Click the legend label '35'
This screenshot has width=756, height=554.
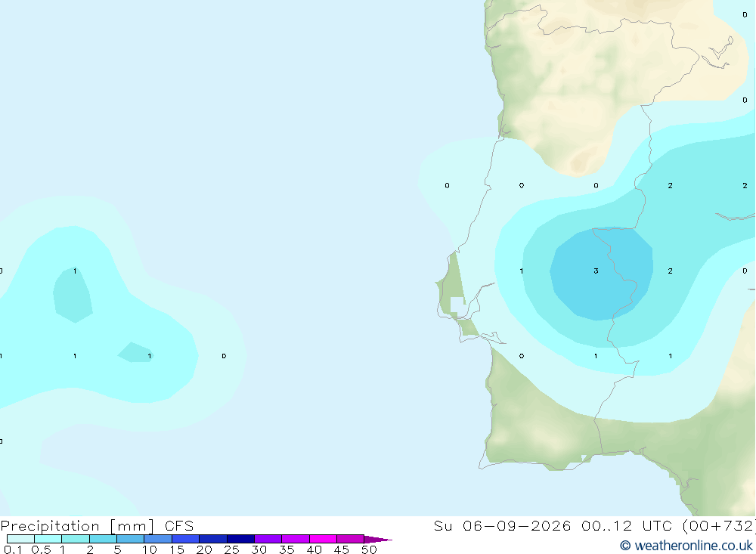287,549
